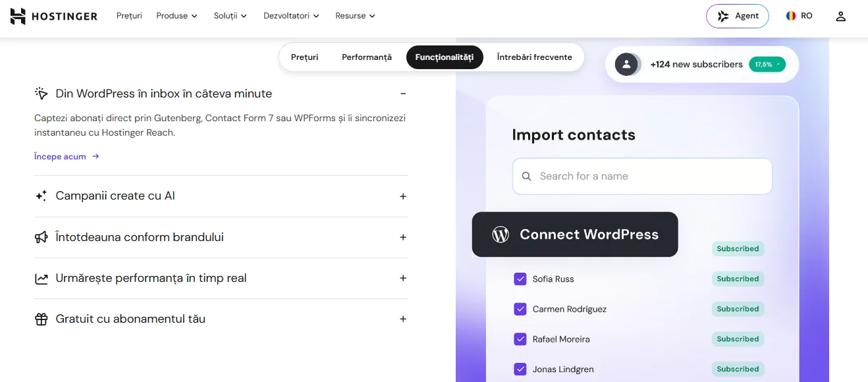
Task: Click the +124 new subscribers notification
Action: 702,65
